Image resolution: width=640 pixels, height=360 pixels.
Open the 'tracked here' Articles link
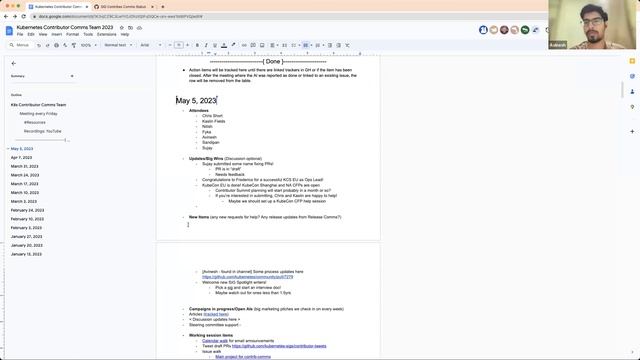pyautogui.click(x=216, y=314)
